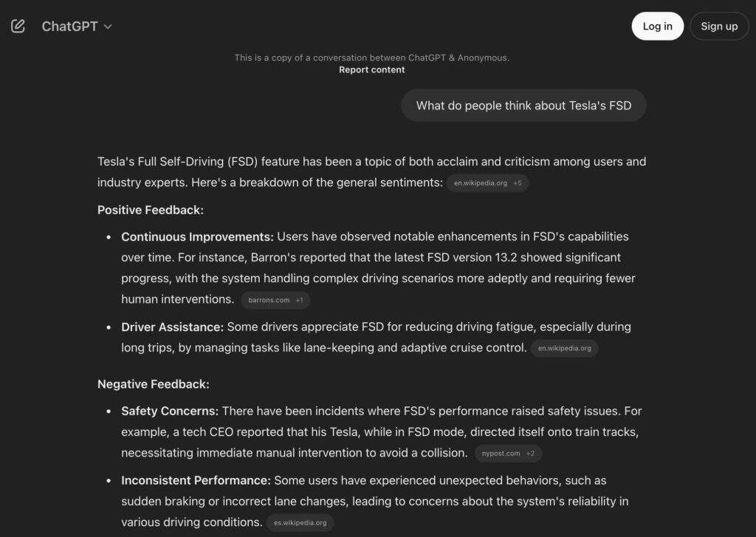This screenshot has width=756, height=537.
Task: Click the Inconsistent Performance bold label
Action: coord(196,480)
